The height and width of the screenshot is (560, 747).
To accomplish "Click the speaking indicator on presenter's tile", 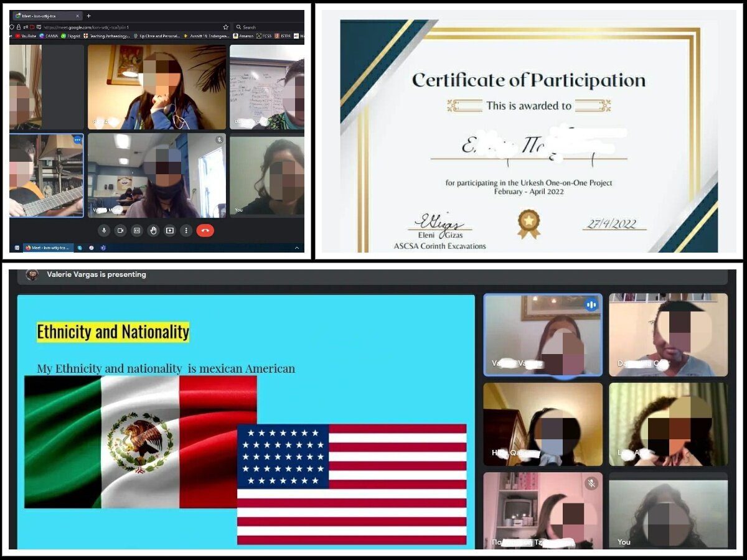I will [591, 305].
